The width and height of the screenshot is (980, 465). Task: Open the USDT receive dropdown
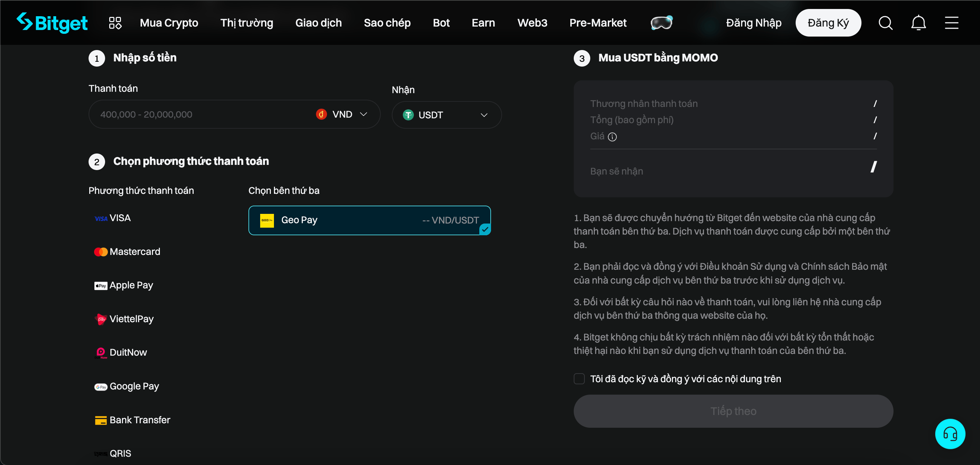point(447,115)
